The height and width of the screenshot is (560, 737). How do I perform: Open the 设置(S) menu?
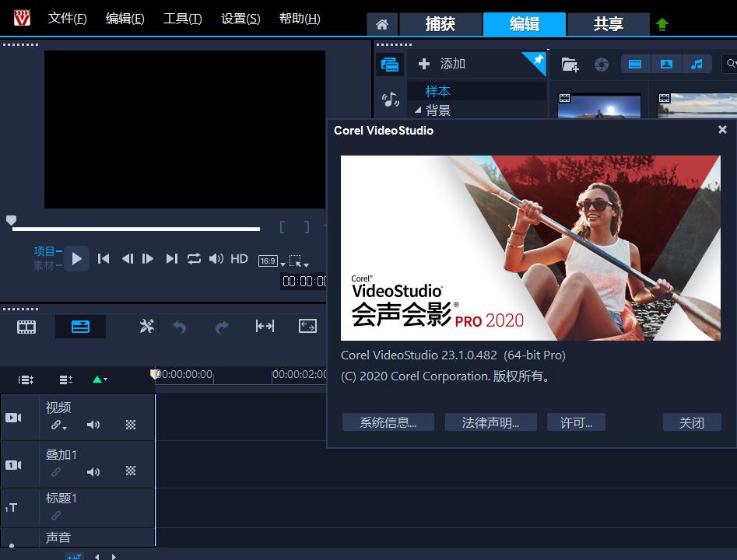pyautogui.click(x=240, y=19)
